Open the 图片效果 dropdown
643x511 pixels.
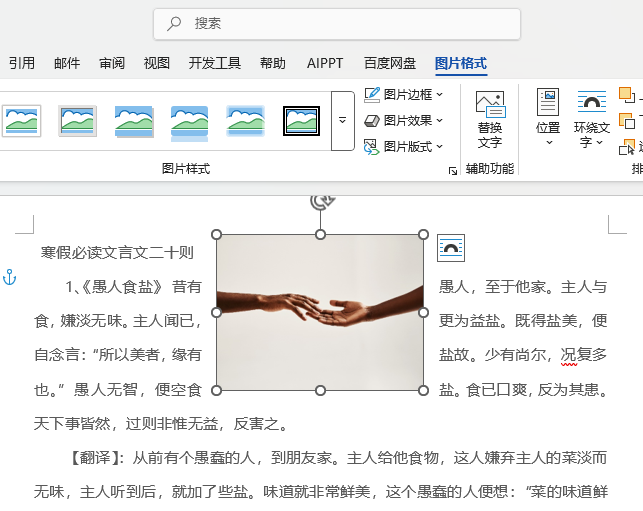404,121
